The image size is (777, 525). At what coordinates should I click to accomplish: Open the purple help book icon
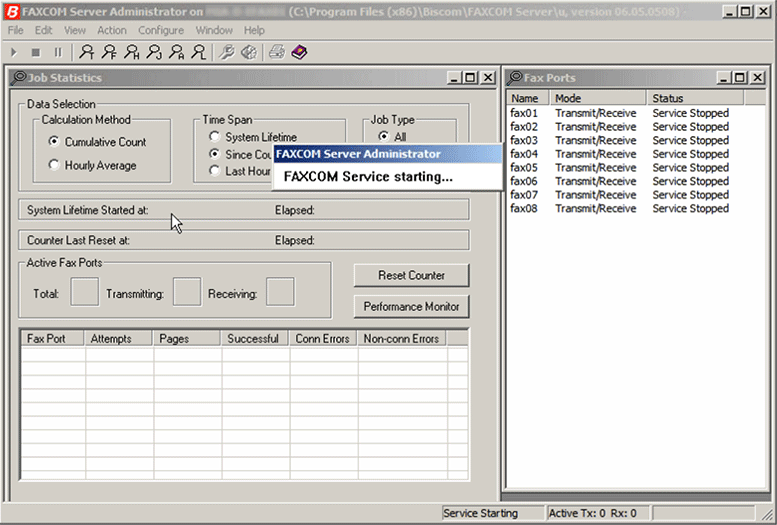coord(299,52)
